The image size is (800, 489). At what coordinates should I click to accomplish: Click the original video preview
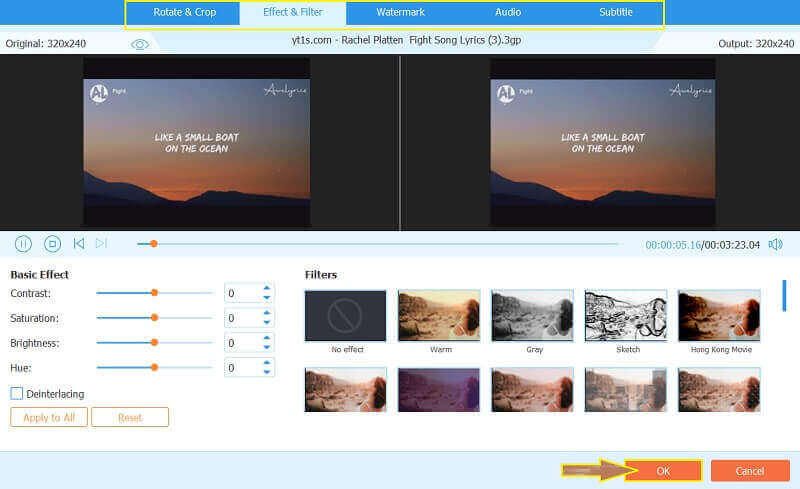coord(196,142)
